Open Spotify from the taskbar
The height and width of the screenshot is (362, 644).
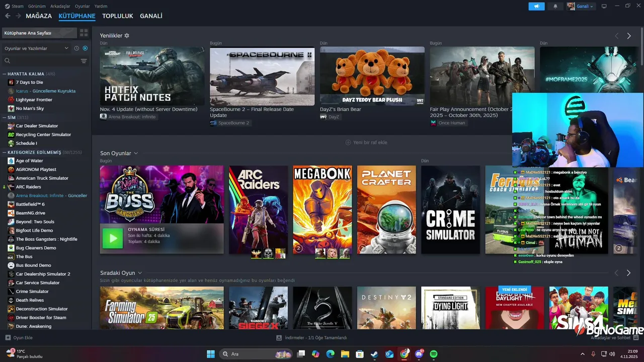pyautogui.click(x=433, y=354)
